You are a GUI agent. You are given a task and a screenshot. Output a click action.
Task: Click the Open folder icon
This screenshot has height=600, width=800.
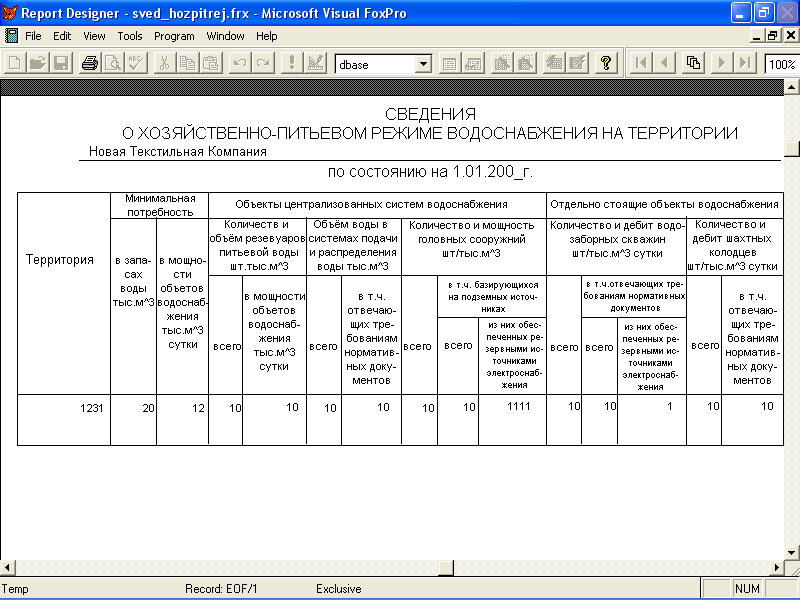[x=38, y=63]
